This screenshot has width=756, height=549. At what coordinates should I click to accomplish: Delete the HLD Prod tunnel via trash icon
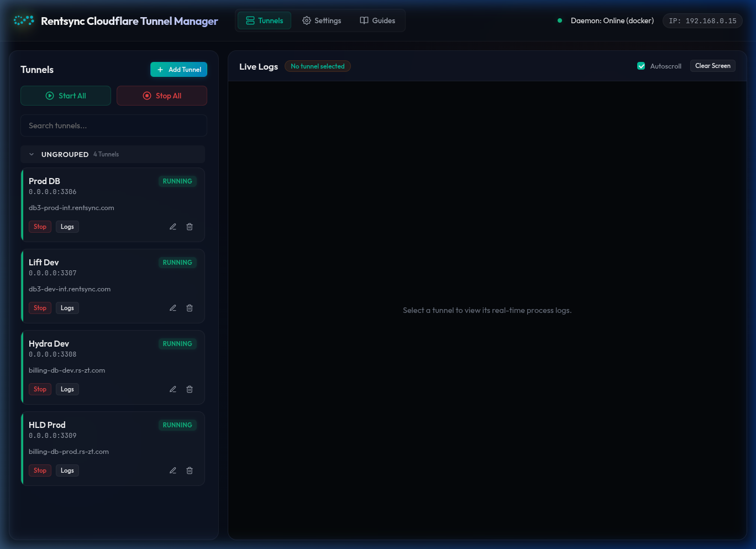pyautogui.click(x=190, y=470)
